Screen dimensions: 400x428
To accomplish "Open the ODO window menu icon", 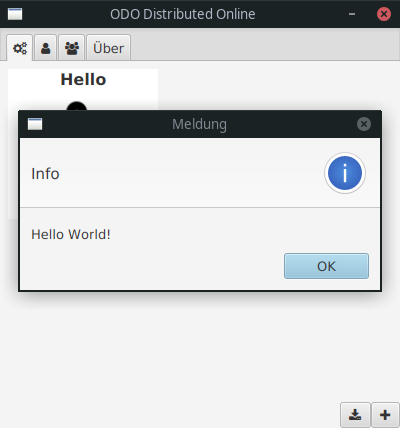I will pos(15,14).
